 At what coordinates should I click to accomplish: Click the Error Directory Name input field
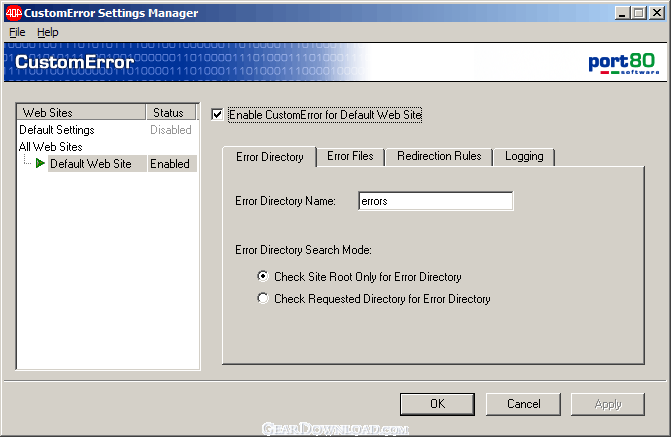pos(436,201)
